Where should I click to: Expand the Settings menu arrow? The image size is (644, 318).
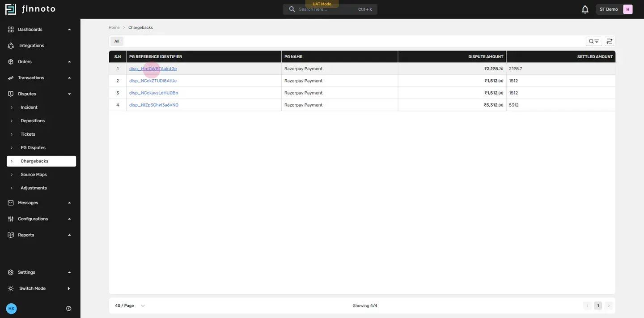pyautogui.click(x=69, y=272)
